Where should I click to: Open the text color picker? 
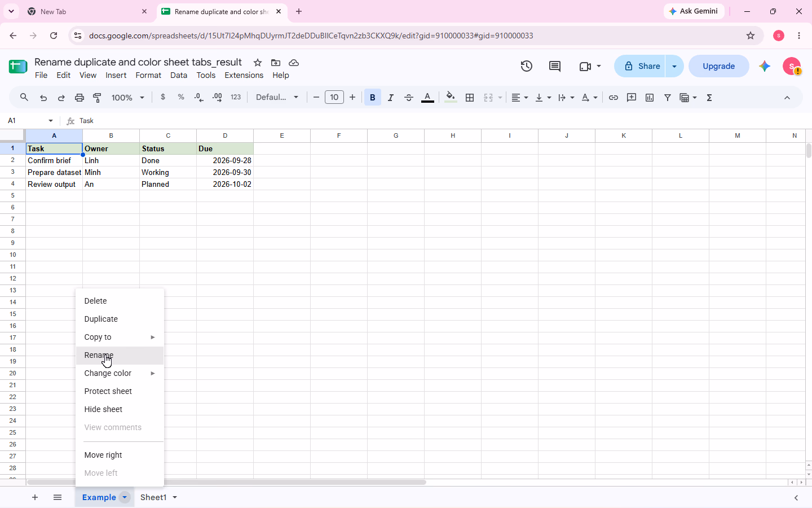pyautogui.click(x=428, y=98)
